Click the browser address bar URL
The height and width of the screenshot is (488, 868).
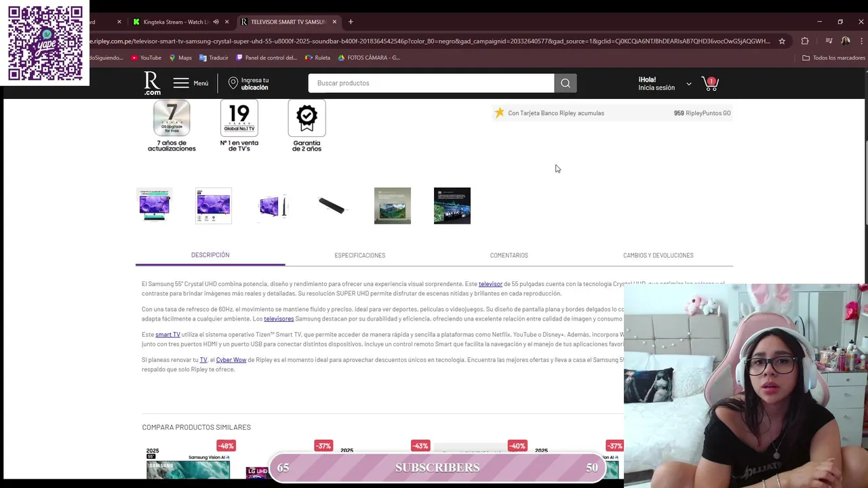pos(430,41)
